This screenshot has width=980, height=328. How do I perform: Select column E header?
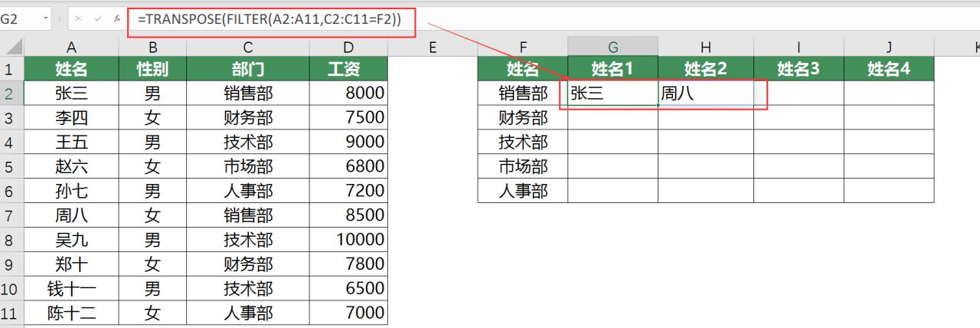(x=433, y=48)
